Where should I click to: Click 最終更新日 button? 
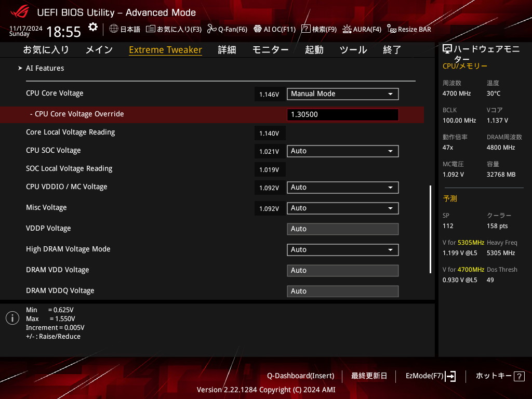tap(369, 376)
